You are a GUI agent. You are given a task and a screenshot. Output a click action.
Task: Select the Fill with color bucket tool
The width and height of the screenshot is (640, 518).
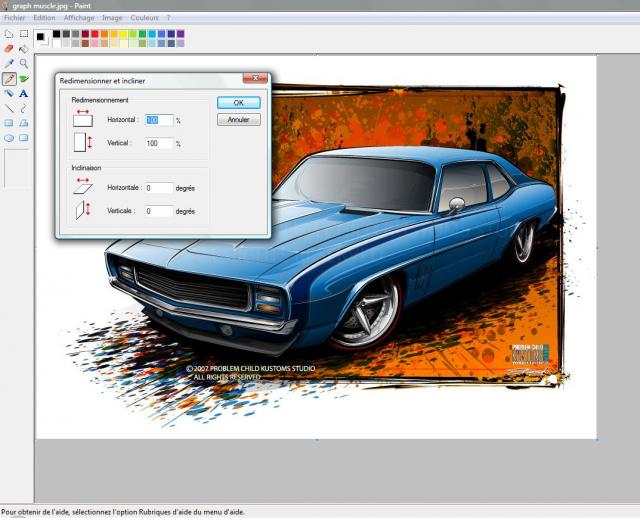pos(24,49)
